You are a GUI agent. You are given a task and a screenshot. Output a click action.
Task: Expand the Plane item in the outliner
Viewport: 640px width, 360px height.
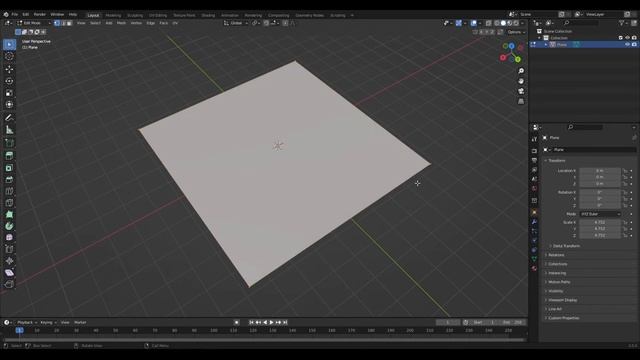(x=546, y=44)
